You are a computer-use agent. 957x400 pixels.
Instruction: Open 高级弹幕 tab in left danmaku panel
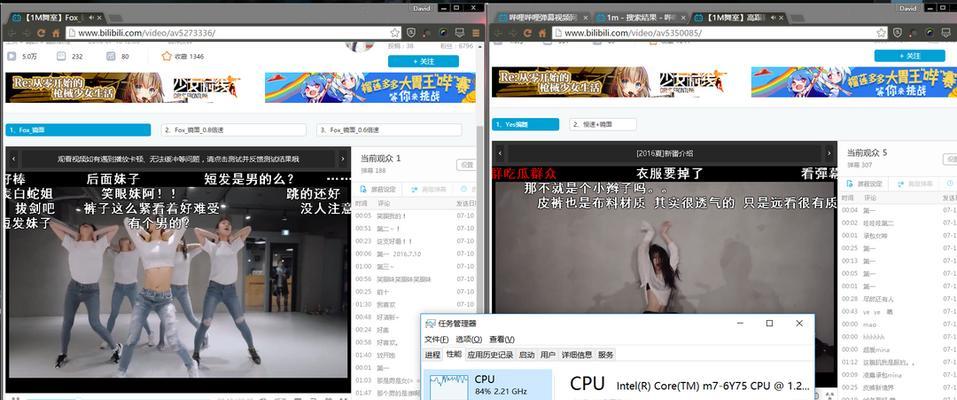(428, 189)
